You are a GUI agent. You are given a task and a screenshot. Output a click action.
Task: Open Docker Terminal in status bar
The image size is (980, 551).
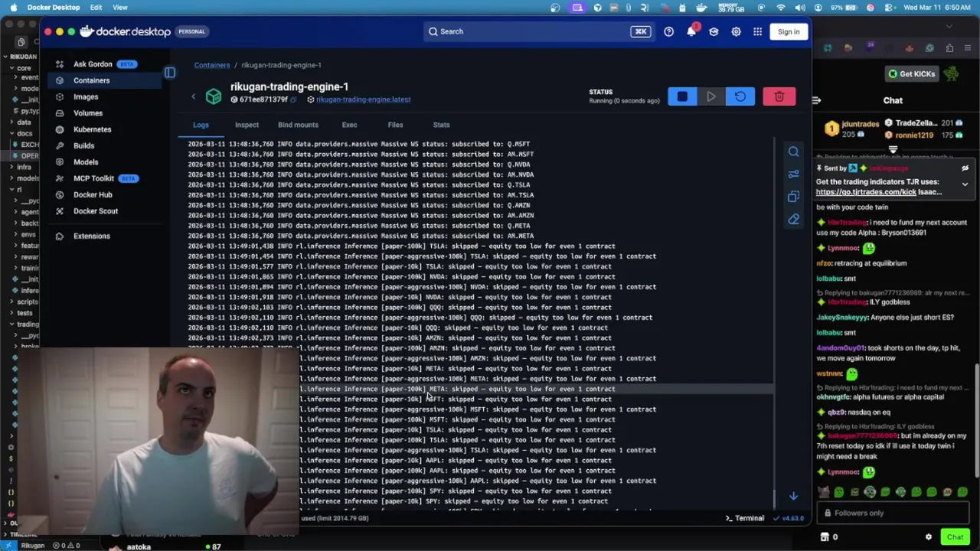click(x=744, y=518)
